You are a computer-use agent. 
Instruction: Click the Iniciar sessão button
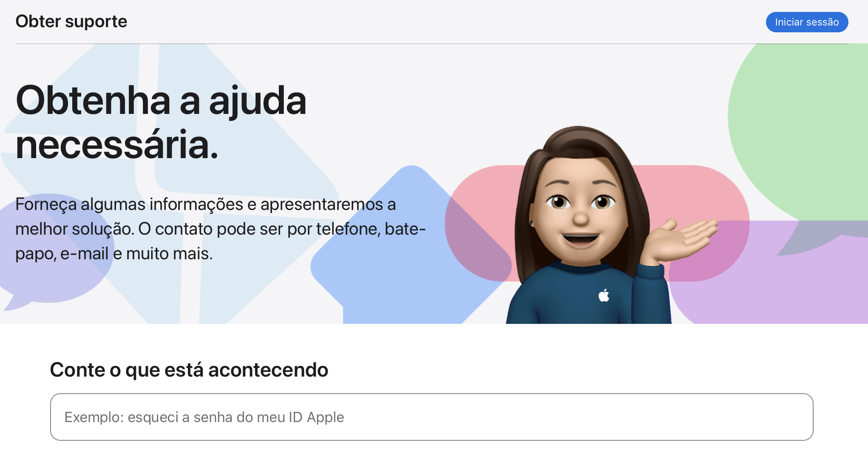click(x=807, y=22)
